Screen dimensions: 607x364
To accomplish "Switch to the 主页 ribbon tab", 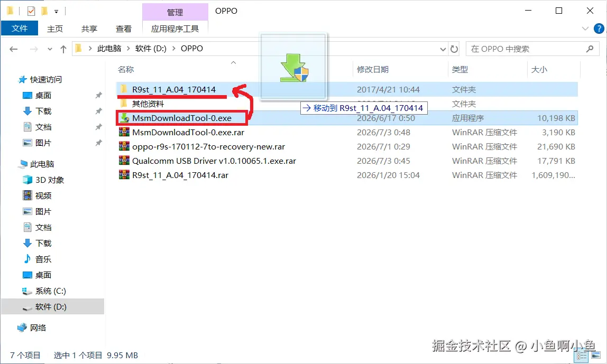I will (55, 29).
